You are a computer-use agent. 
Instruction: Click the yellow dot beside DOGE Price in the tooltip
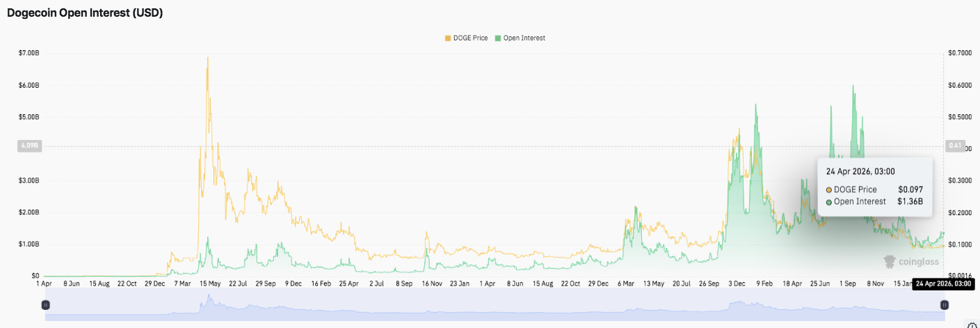tap(829, 189)
